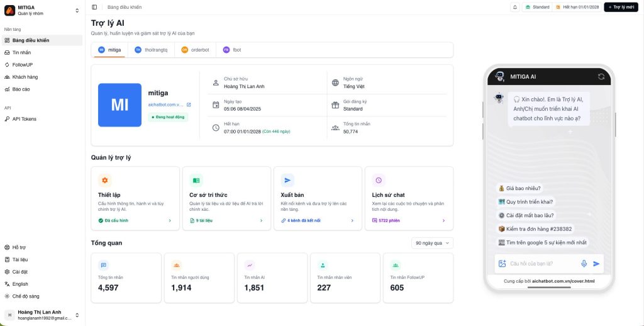Open 9 tài liệu arrow chevron
The height and width of the screenshot is (326, 644).
point(261,221)
